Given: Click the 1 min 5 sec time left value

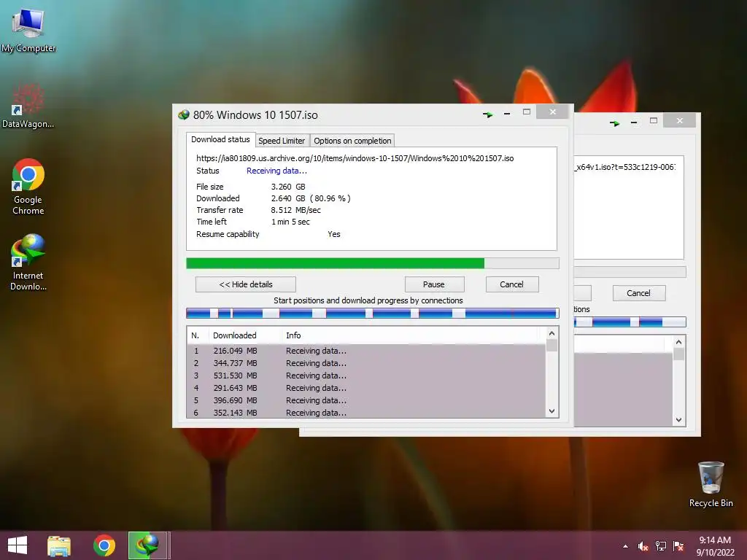Looking at the screenshot, I should [290, 222].
